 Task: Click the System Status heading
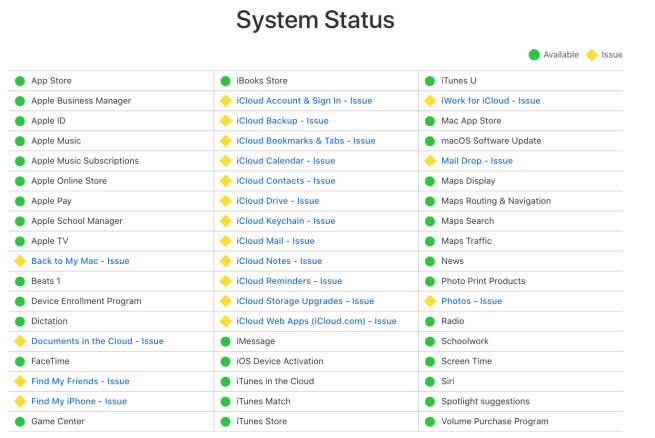[x=315, y=20]
